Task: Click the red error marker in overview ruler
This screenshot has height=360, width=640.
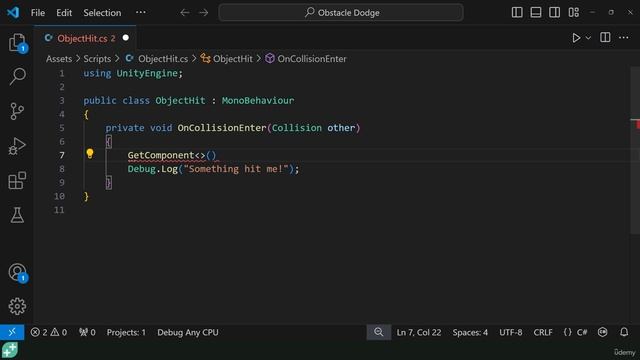Action: (x=637, y=125)
